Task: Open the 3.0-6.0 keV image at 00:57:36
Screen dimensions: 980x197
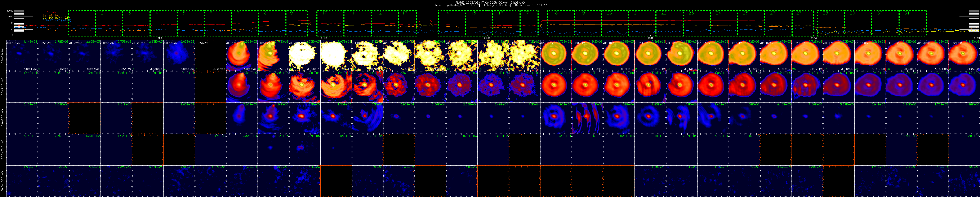Action: click(242, 55)
